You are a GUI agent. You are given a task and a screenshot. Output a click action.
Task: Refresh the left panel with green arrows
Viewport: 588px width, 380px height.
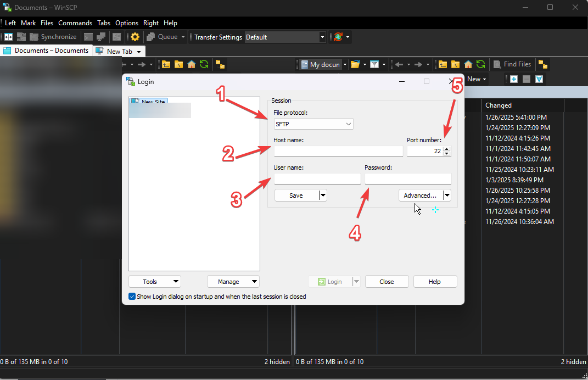pos(204,64)
